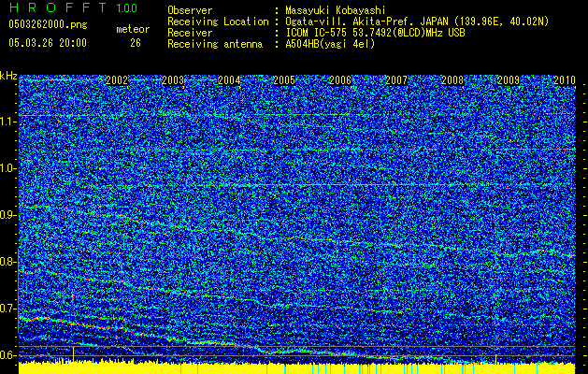Click the kHz axis unit label

coord(8,76)
